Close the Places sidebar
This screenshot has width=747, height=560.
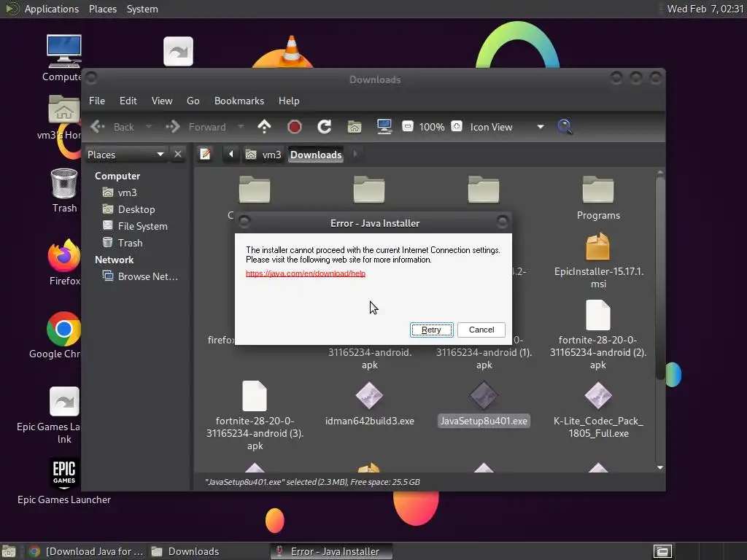(178, 155)
